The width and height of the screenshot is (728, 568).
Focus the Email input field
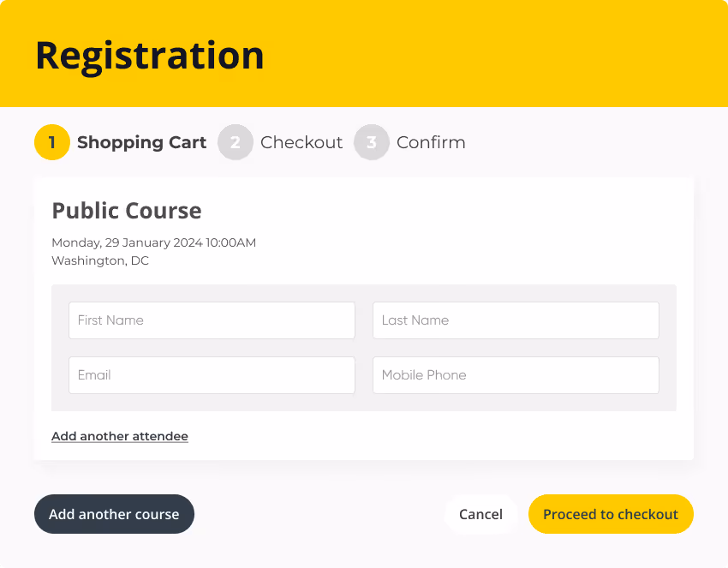click(212, 374)
